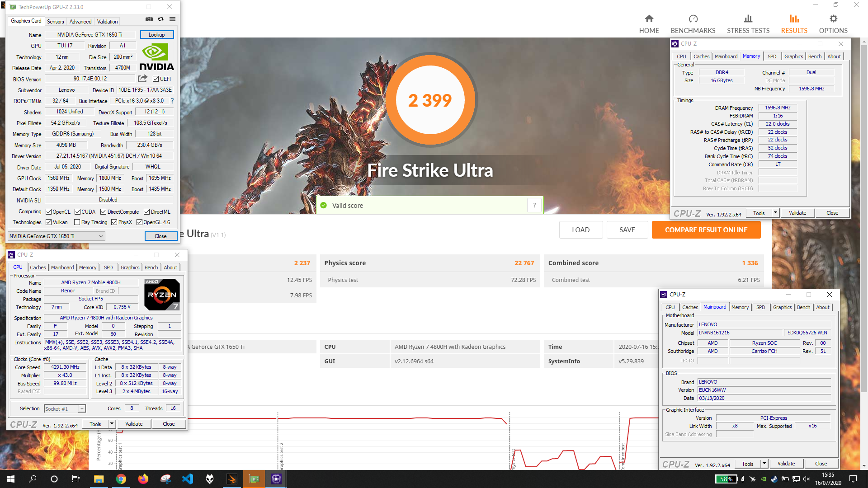Click the NVIDIA tray icon
868x488 pixels.
763,479
